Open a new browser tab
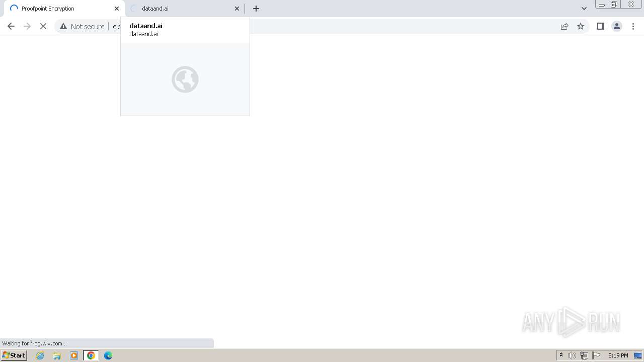Viewport: 644px width, 362px height. point(256,9)
